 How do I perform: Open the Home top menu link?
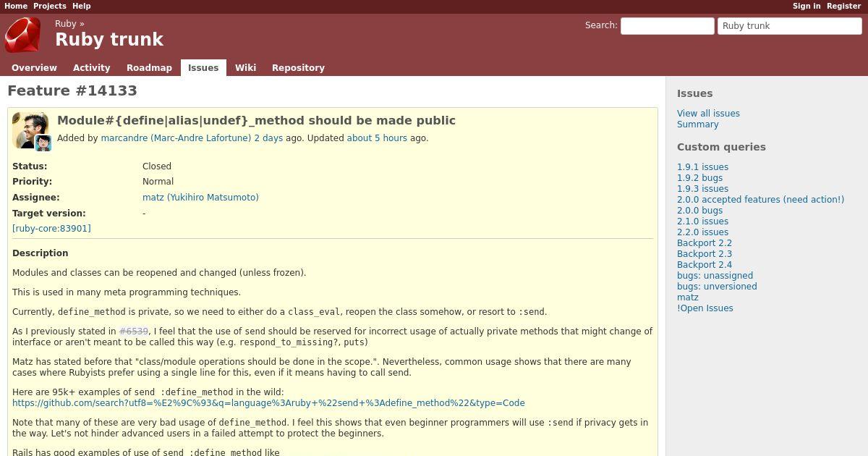[16, 6]
